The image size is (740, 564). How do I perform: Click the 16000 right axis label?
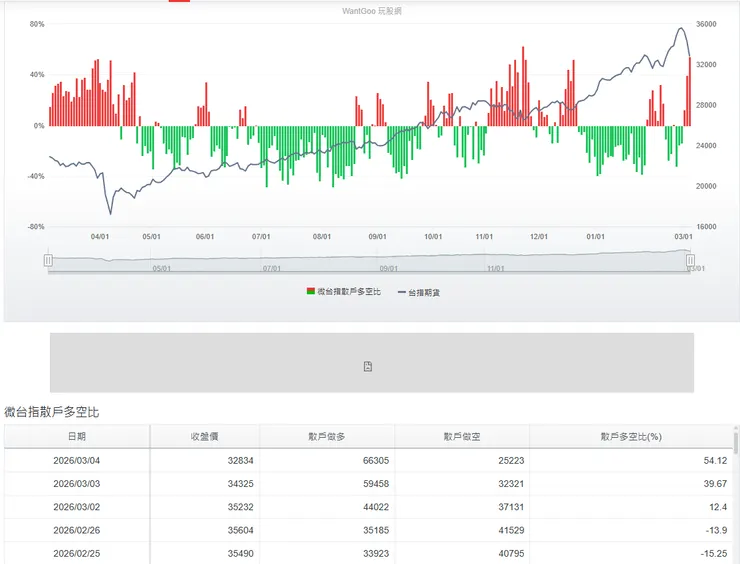point(706,227)
